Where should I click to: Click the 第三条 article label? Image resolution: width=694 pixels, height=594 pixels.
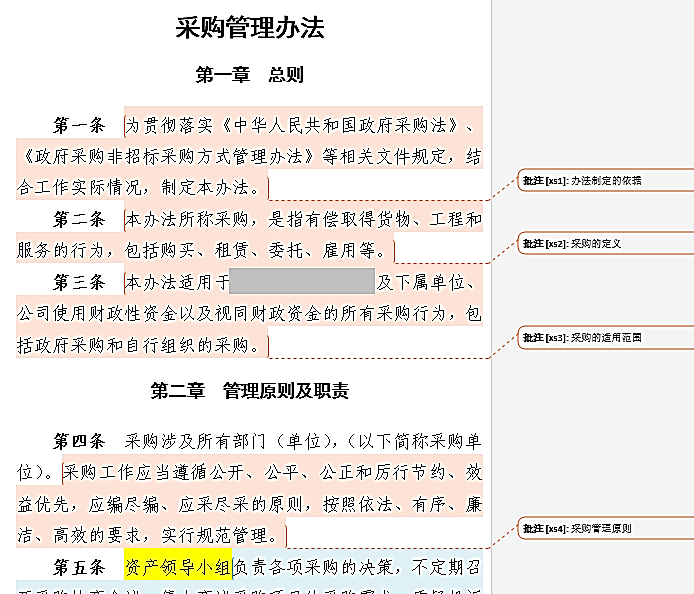point(79,282)
